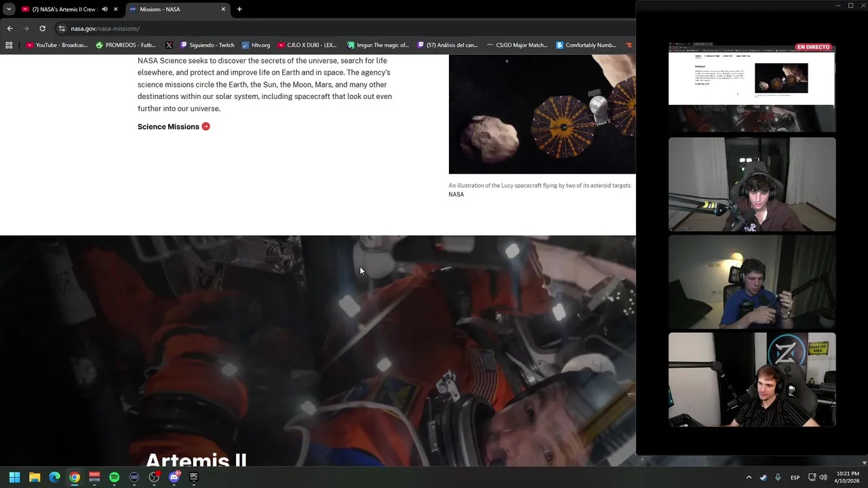
Task: Open Spotify from the taskbar
Action: tap(114, 477)
